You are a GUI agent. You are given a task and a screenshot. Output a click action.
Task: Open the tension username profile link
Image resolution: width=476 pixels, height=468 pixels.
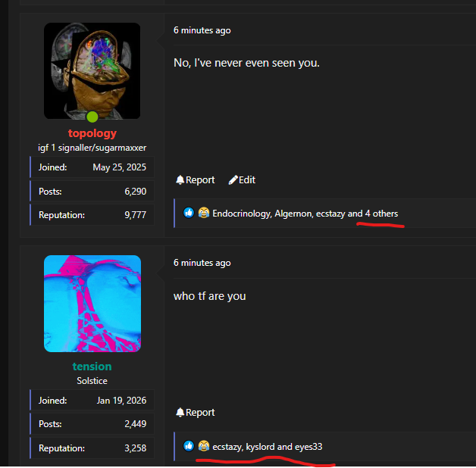click(92, 367)
